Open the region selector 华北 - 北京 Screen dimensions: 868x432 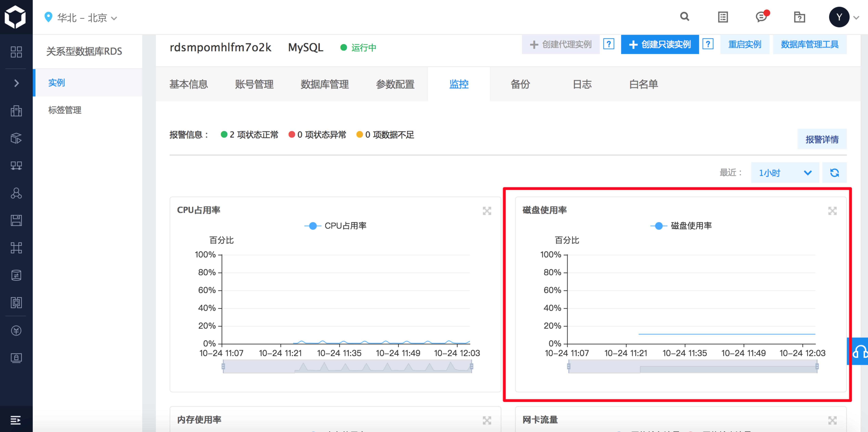click(81, 17)
